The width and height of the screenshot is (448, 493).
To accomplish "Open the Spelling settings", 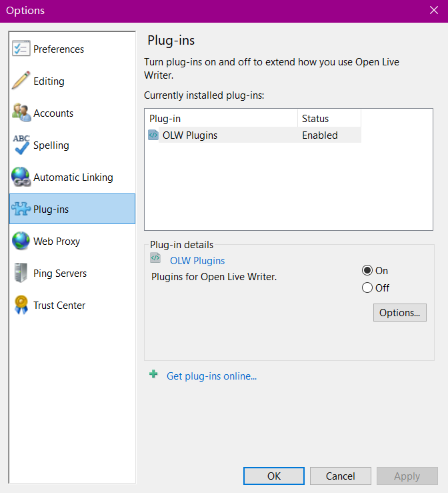I will point(73,145).
